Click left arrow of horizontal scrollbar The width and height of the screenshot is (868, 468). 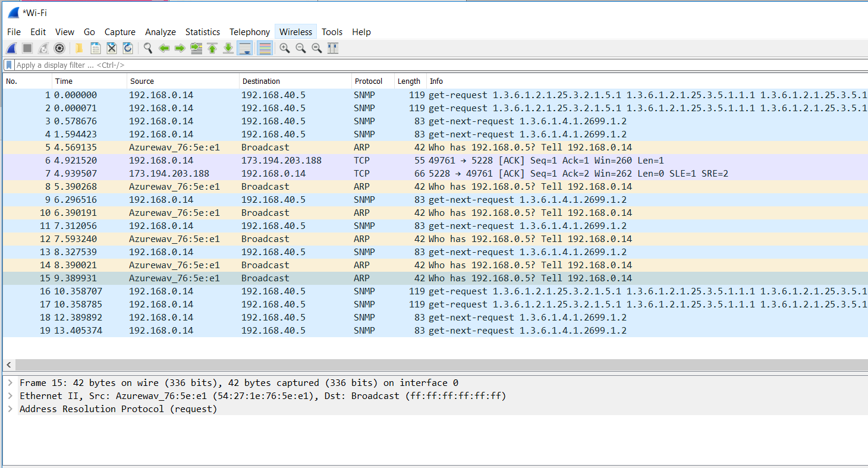[x=9, y=365]
